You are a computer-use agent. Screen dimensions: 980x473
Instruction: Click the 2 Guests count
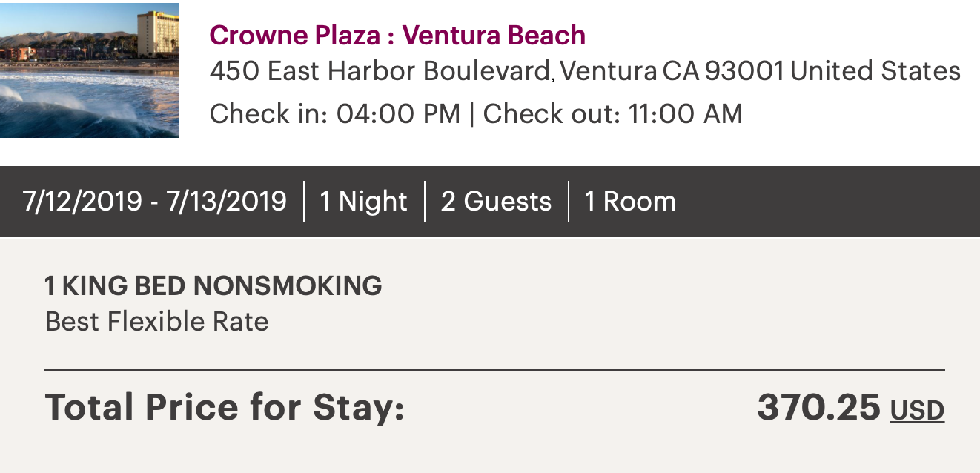tap(496, 202)
